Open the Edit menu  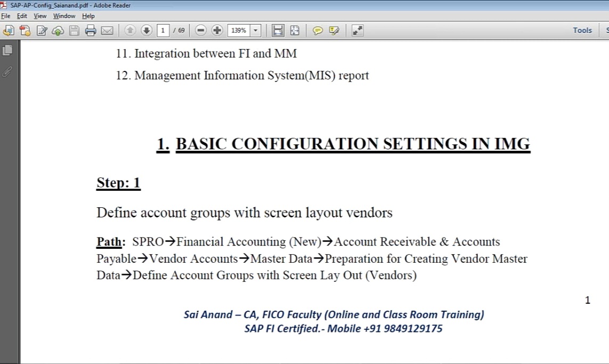22,16
